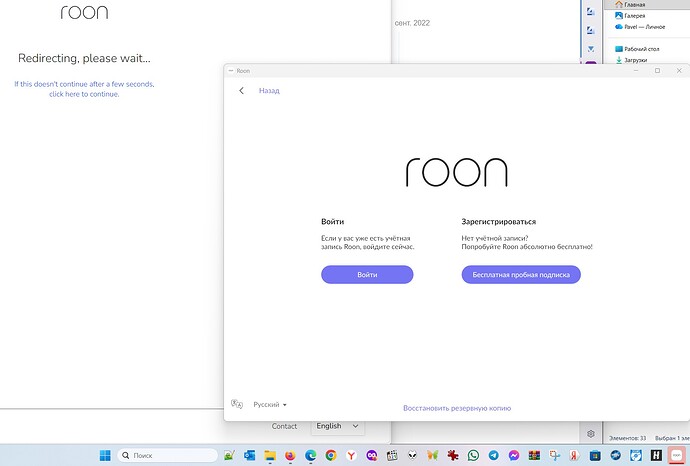Open Telegram from the taskbar
This screenshot has height=466, width=690.
pos(494,455)
